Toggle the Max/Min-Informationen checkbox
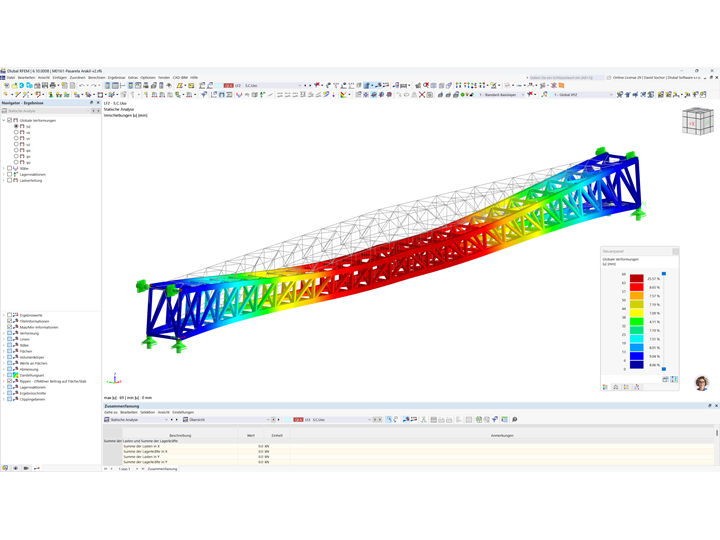 click(9, 327)
